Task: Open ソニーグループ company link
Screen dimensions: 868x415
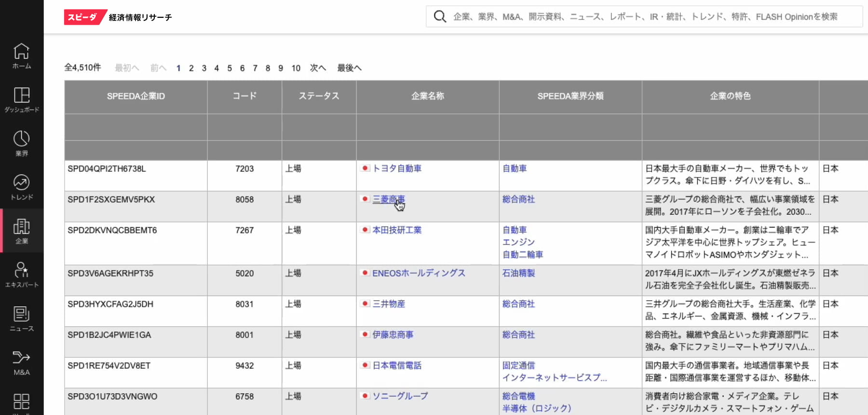Action: tap(400, 396)
